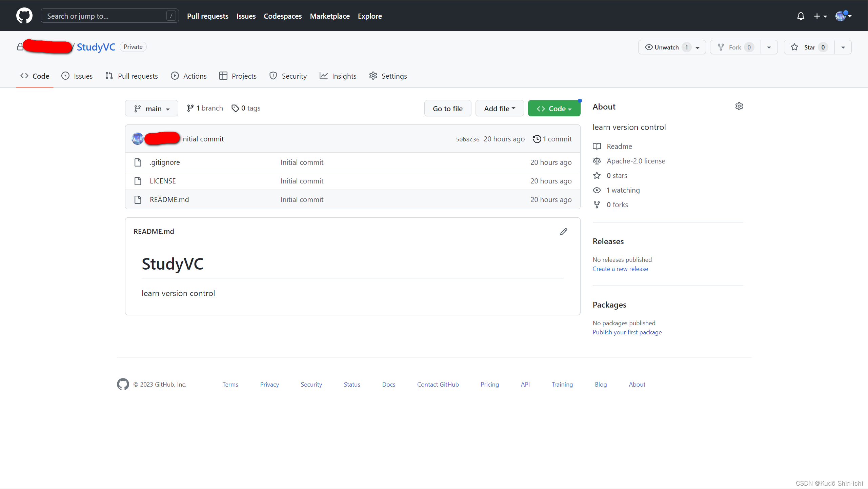The width and height of the screenshot is (868, 489).
Task: Expand the Star lists dropdown arrow
Action: click(x=843, y=47)
